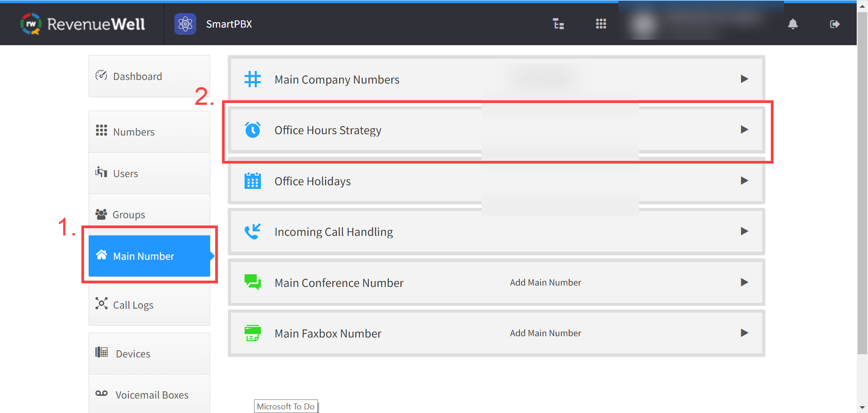Click the Main Conference Number label
The width and height of the screenshot is (868, 413).
click(339, 283)
